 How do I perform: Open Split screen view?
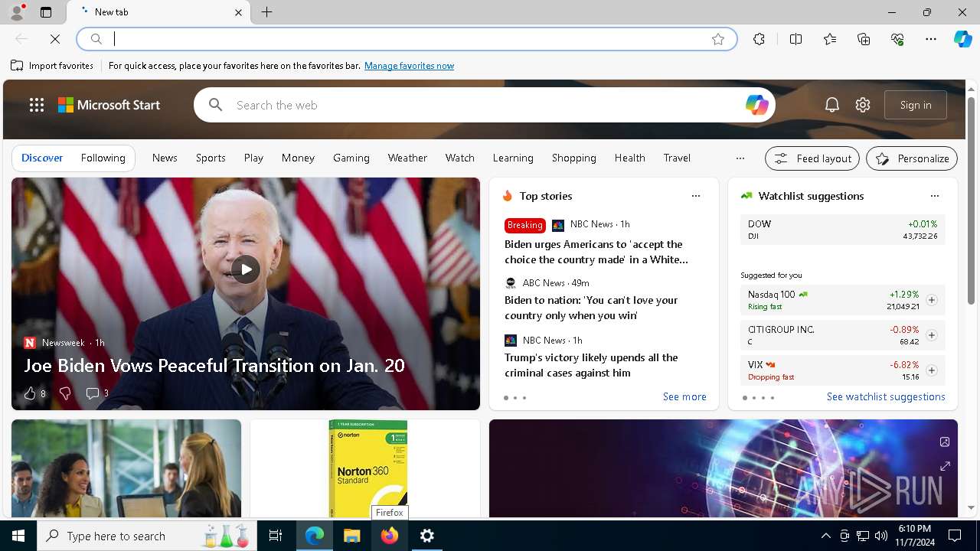(795, 39)
